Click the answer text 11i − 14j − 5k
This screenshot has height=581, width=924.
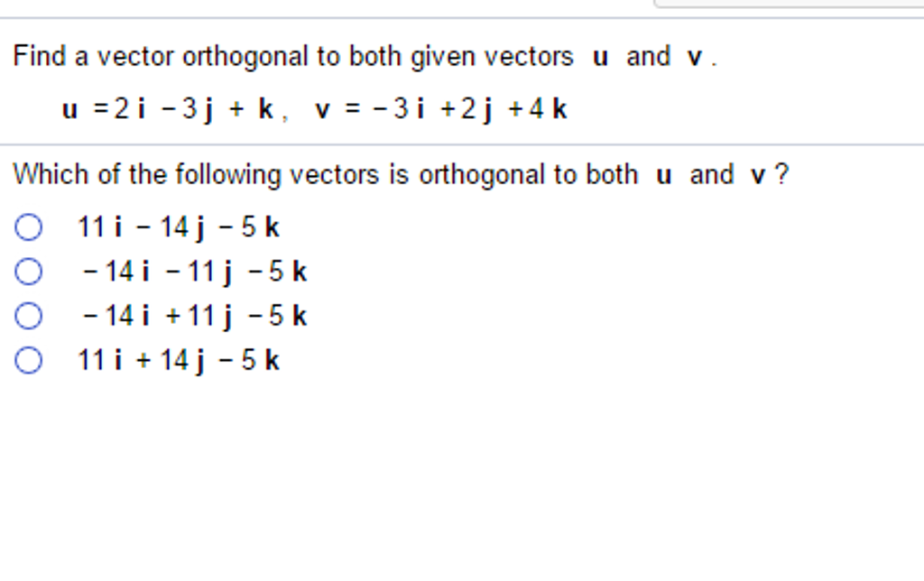[x=178, y=227]
